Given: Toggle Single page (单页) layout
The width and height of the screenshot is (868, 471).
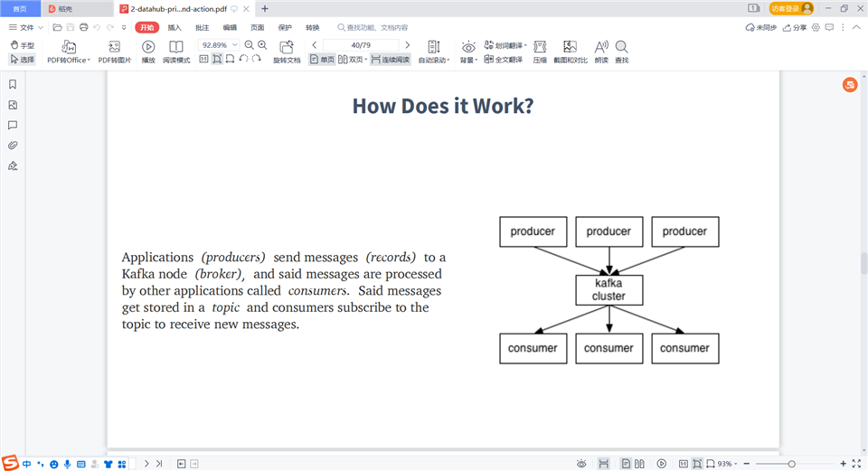Looking at the screenshot, I should (x=322, y=60).
